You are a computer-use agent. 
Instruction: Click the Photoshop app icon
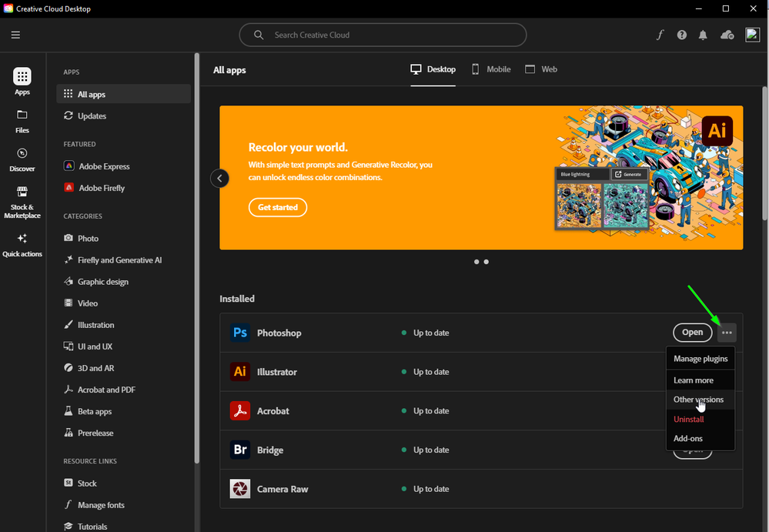click(x=240, y=333)
